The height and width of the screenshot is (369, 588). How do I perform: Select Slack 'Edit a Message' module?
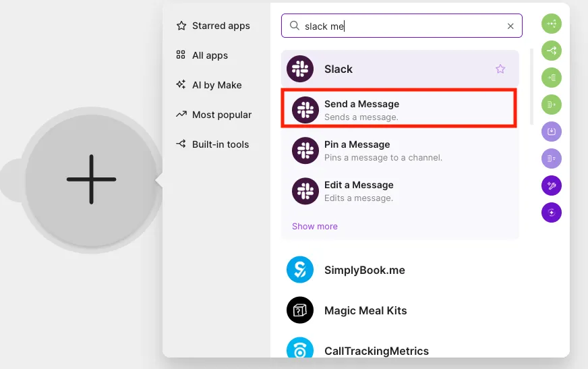tap(400, 192)
